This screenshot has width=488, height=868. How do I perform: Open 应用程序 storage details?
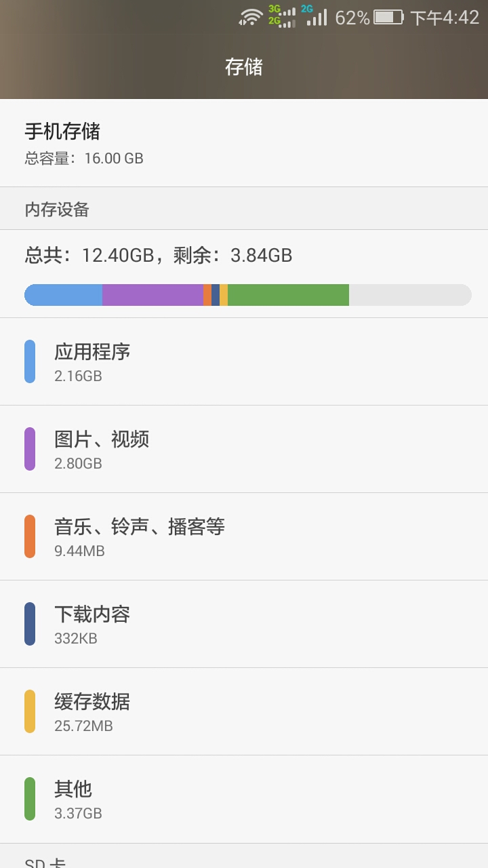244,361
